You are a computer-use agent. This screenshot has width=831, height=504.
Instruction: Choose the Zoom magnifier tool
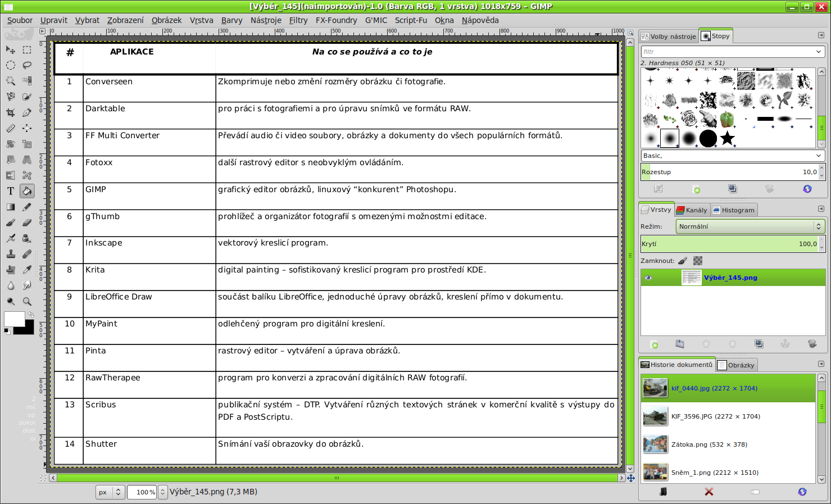[26, 301]
